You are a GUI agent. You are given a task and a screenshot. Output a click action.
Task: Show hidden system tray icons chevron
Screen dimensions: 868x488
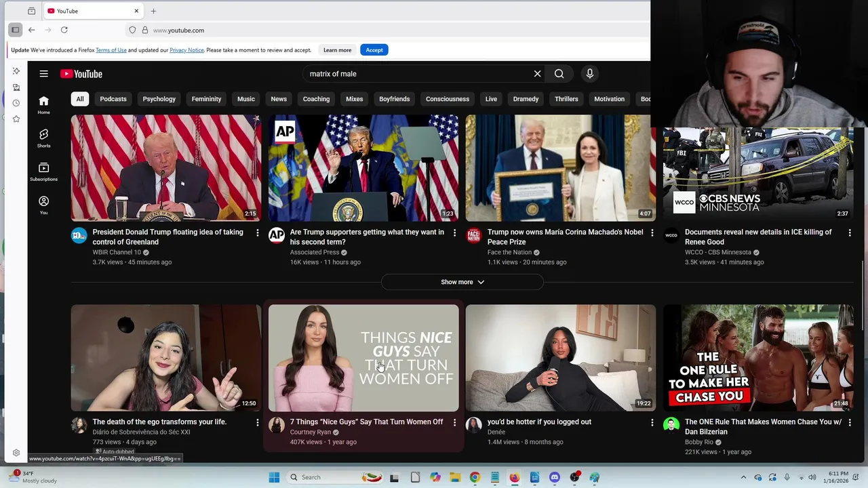coord(743,477)
